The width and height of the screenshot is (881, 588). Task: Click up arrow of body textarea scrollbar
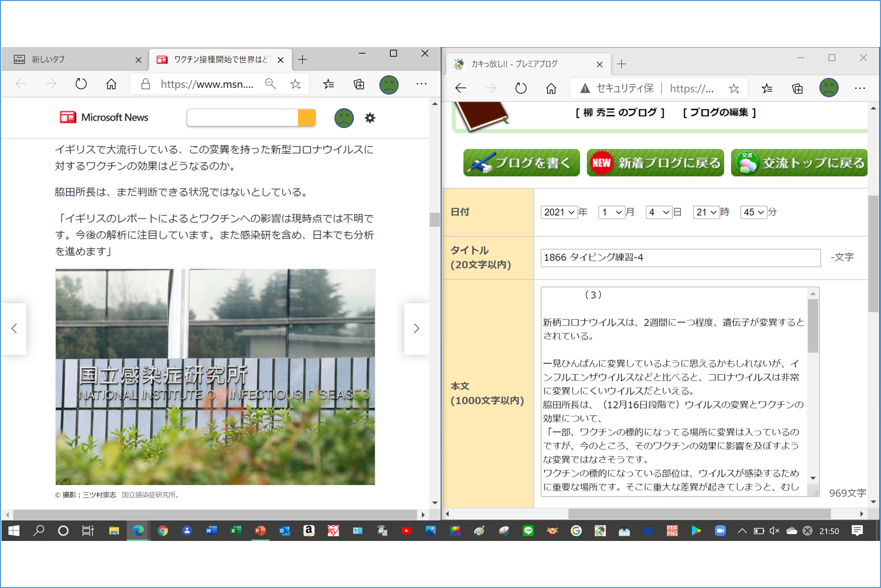click(813, 294)
